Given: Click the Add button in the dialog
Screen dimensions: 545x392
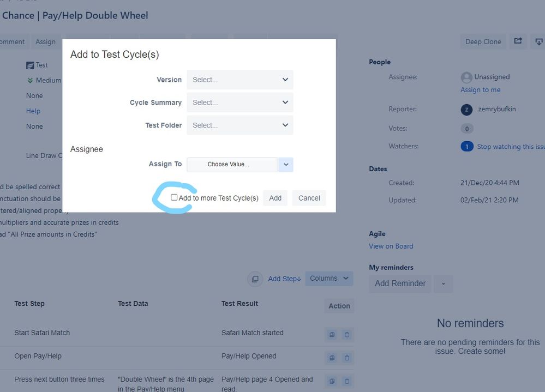Looking at the screenshot, I should coord(276,198).
